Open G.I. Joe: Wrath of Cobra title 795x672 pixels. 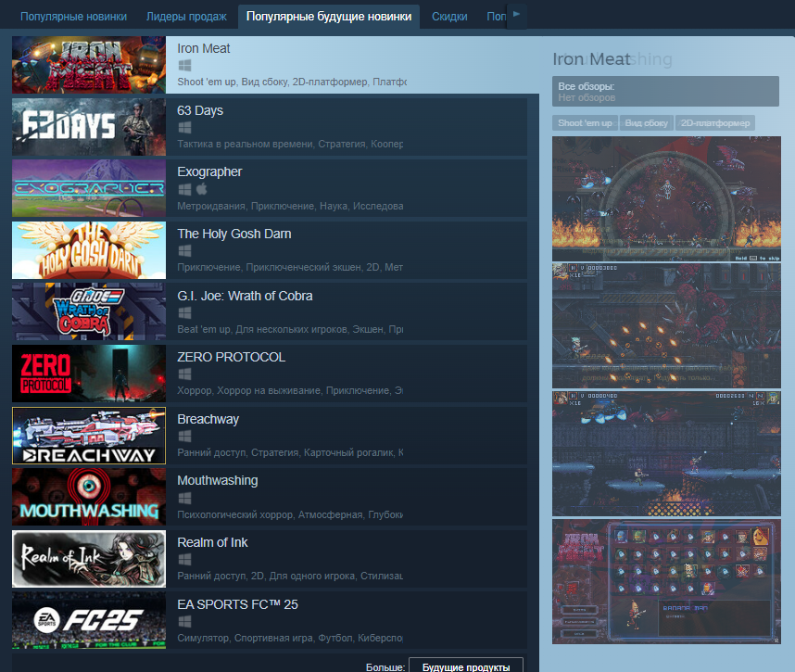245,296
